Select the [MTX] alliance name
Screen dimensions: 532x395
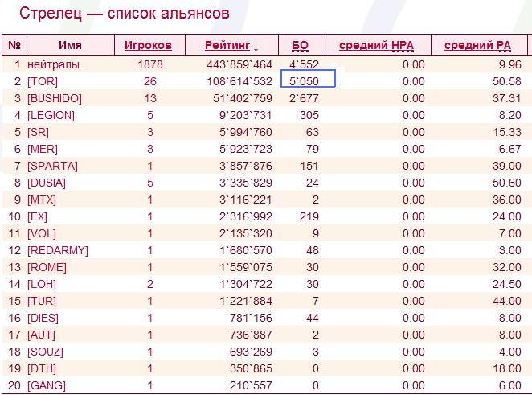43,200
